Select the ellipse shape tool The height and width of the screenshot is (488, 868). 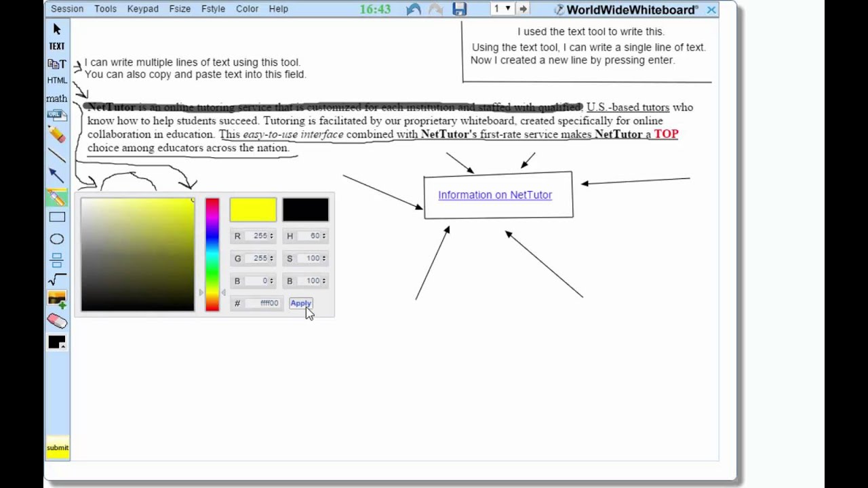(x=57, y=239)
